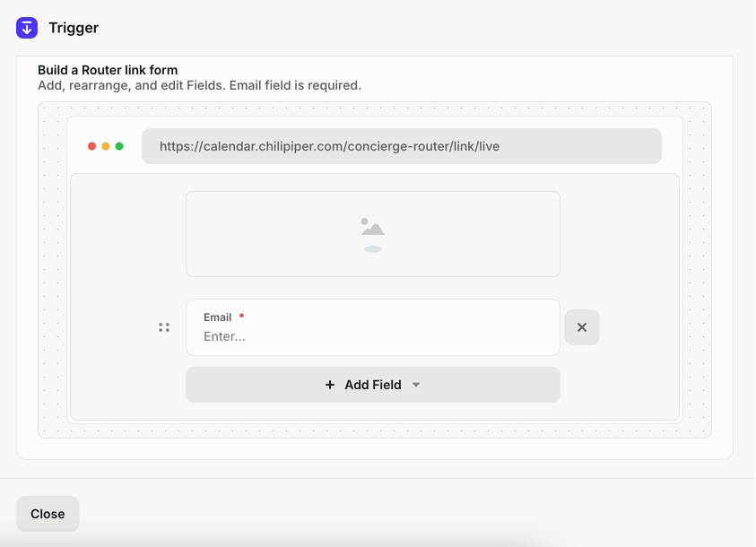Click the green window dot
This screenshot has height=547, width=756.
[119, 146]
